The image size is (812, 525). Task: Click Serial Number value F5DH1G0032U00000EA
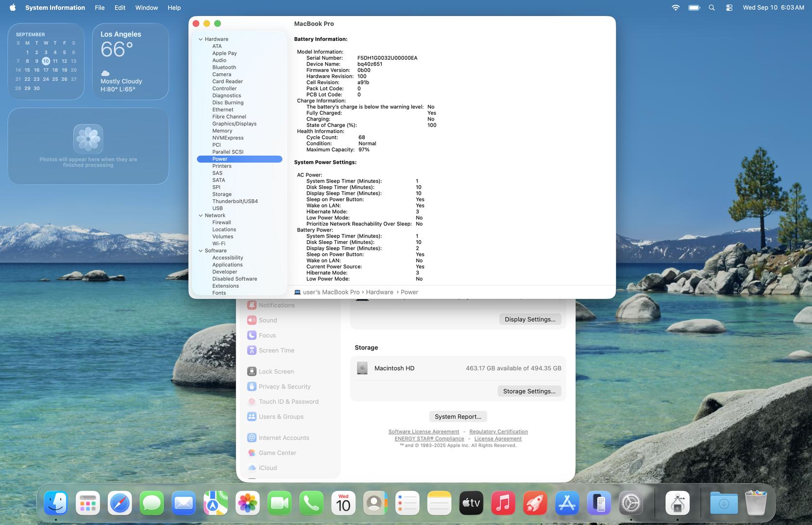pos(387,58)
